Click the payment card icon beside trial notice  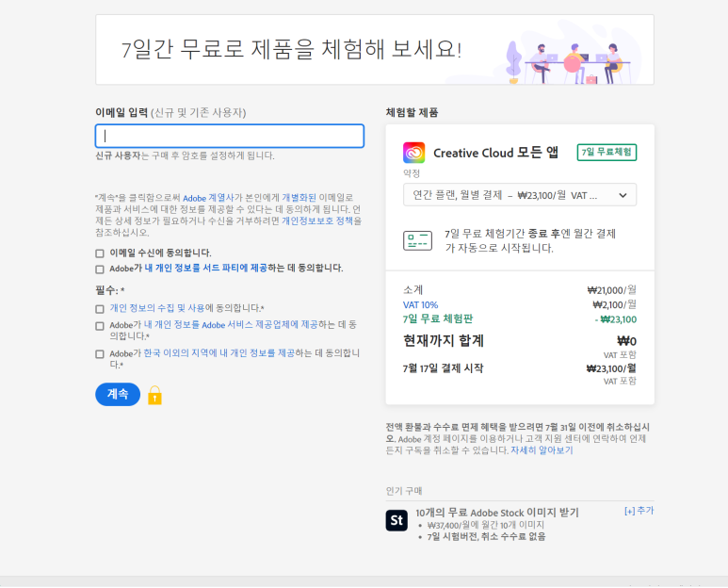coord(417,240)
